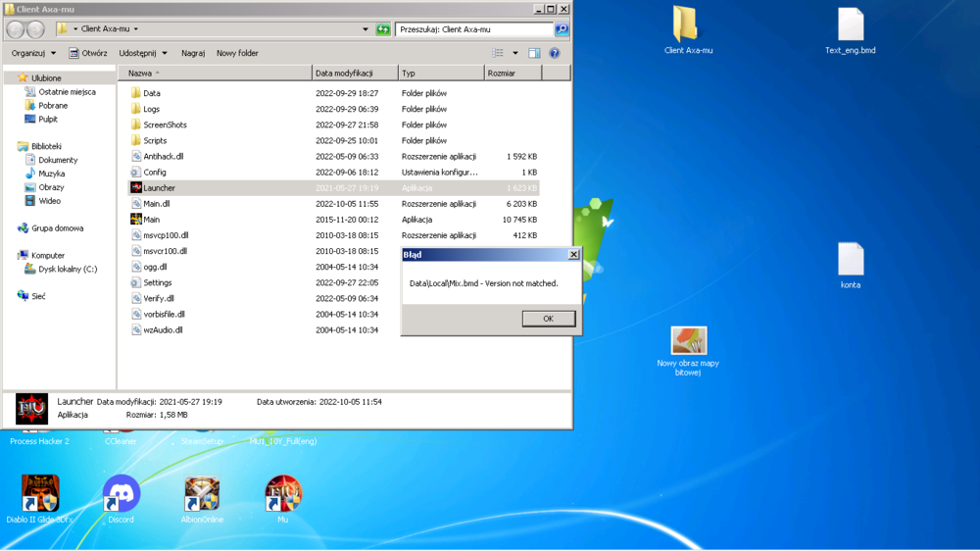Image resolution: width=980 pixels, height=551 pixels.
Task: Open Udostępnij dropdown menu
Action: [143, 53]
